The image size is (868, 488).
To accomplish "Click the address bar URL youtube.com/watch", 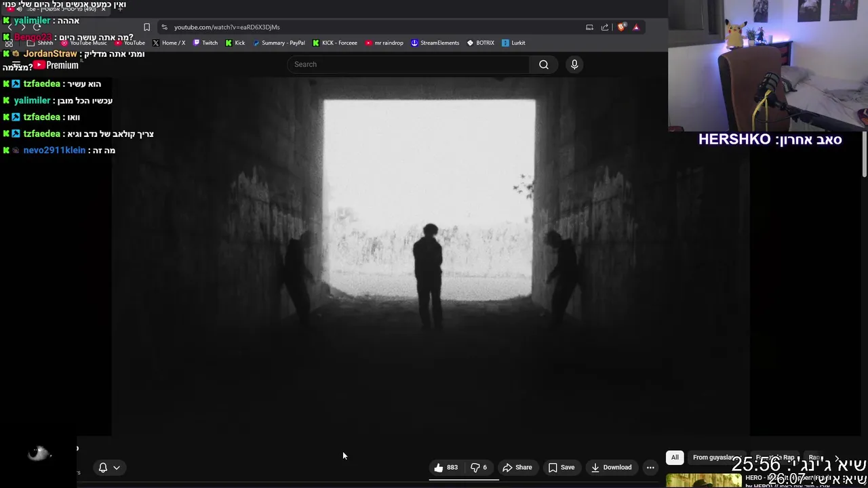I will tap(227, 27).
